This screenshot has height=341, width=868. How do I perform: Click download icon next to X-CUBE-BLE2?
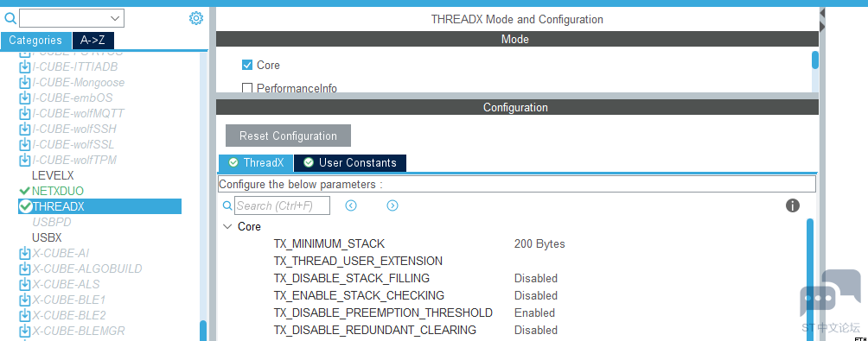[24, 315]
